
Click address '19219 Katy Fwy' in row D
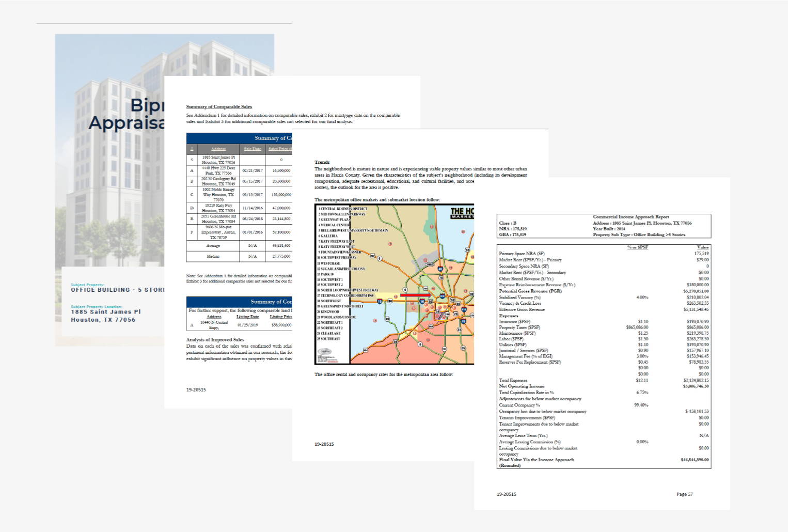[x=218, y=206]
